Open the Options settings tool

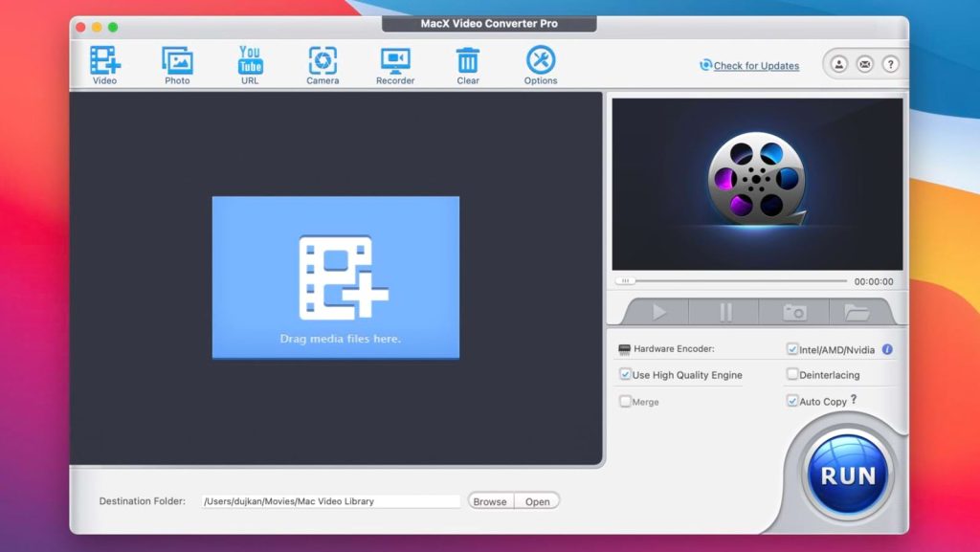pos(541,65)
